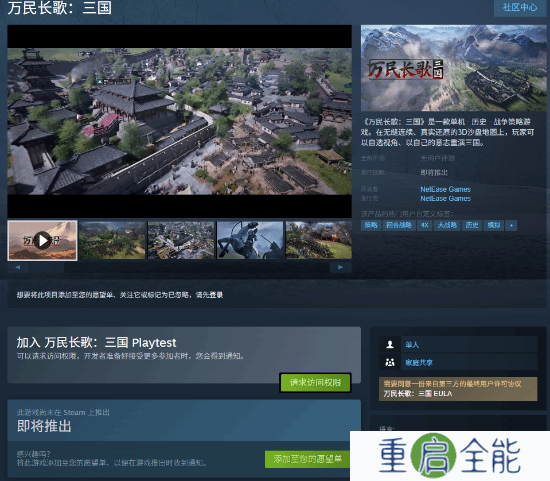Click the thumbnail strip scrollbar handle
550x481 pixels.
pyautogui.click(x=46, y=268)
